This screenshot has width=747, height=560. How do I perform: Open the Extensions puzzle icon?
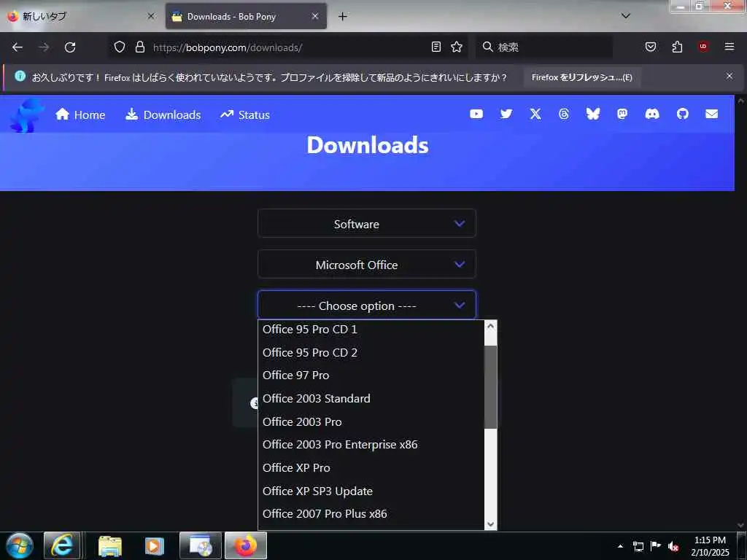click(x=677, y=47)
